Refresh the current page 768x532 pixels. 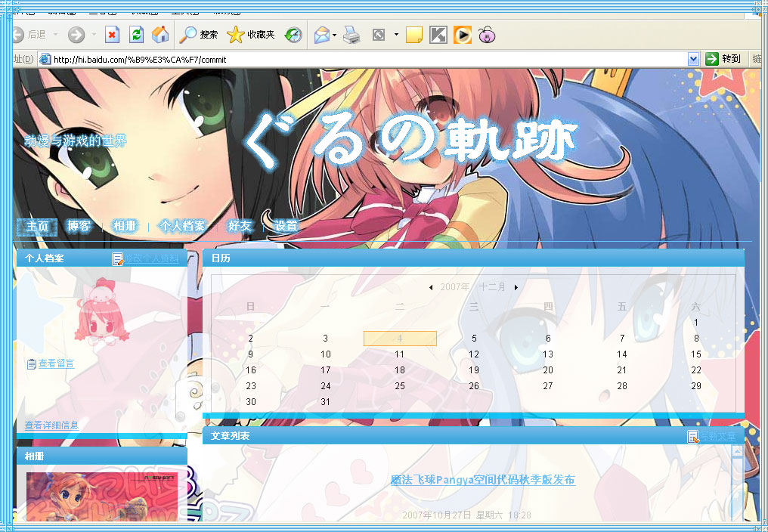[x=136, y=35]
